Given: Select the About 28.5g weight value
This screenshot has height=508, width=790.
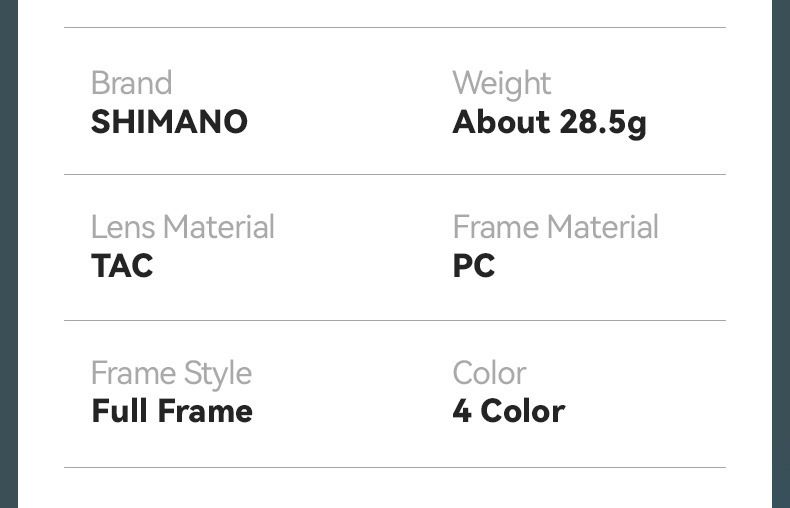Looking at the screenshot, I should [549, 122].
